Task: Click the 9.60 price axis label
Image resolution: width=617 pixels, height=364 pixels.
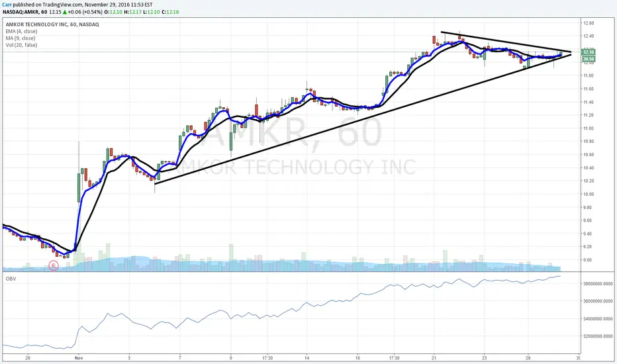Action: click(x=589, y=220)
